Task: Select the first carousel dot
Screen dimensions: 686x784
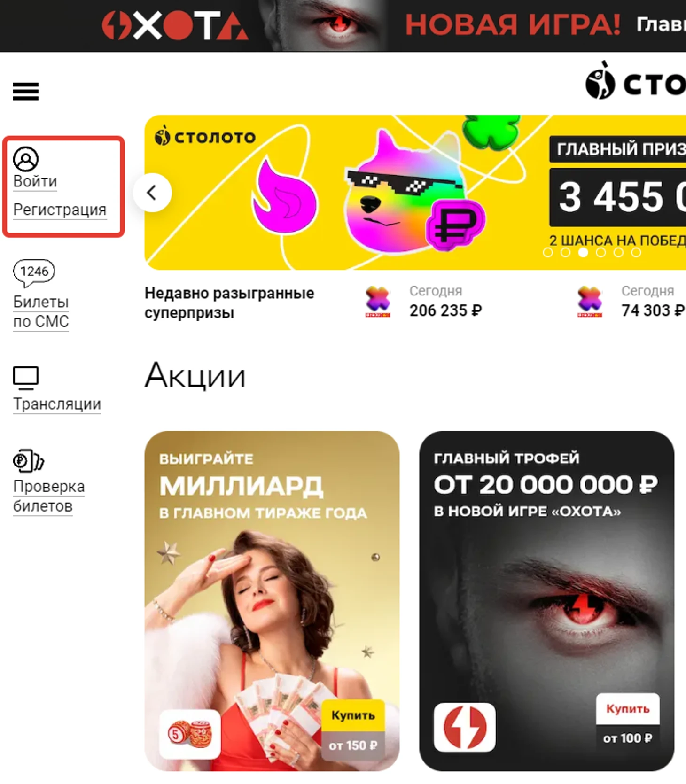Action: click(x=548, y=253)
